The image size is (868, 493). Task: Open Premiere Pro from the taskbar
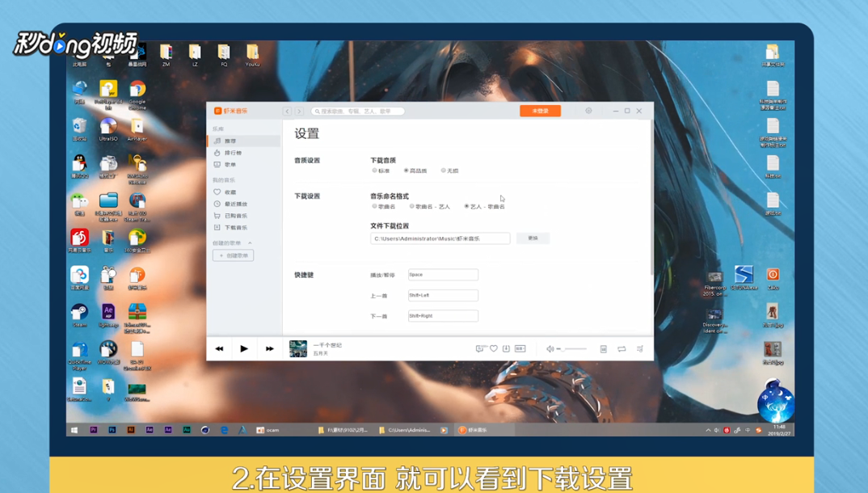pos(94,430)
